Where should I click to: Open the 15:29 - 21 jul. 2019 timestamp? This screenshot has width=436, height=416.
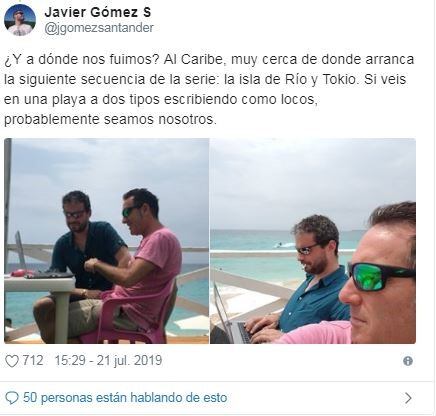click(108, 361)
